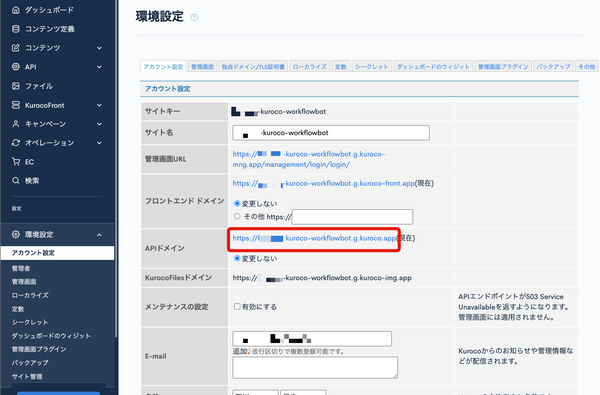Viewport: 600px width, 395px height.
Task: Click the 検索 magnifier icon
Action: 16,180
